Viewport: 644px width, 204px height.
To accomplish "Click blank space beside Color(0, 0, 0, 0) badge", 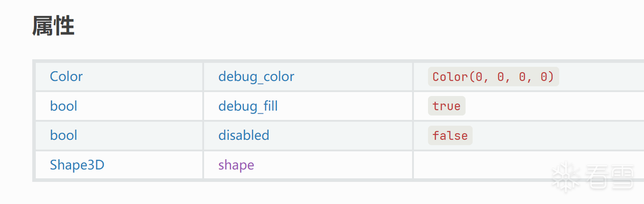I will pyautogui.click(x=601, y=77).
